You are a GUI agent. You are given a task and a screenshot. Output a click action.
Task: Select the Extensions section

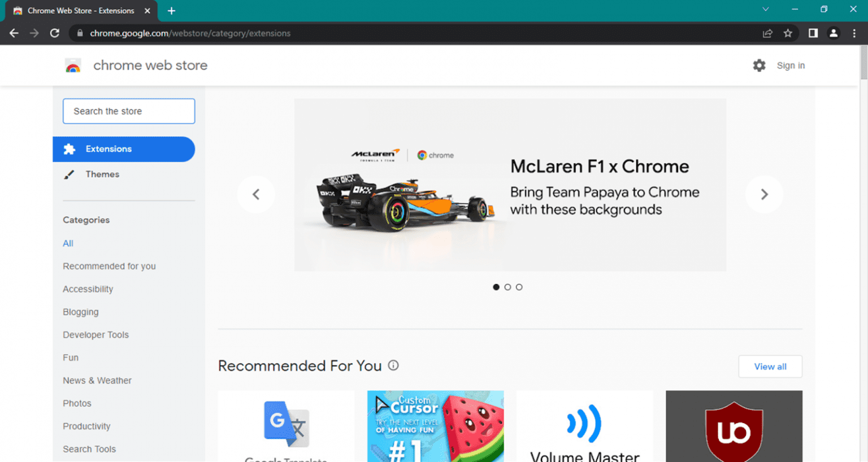coord(124,149)
